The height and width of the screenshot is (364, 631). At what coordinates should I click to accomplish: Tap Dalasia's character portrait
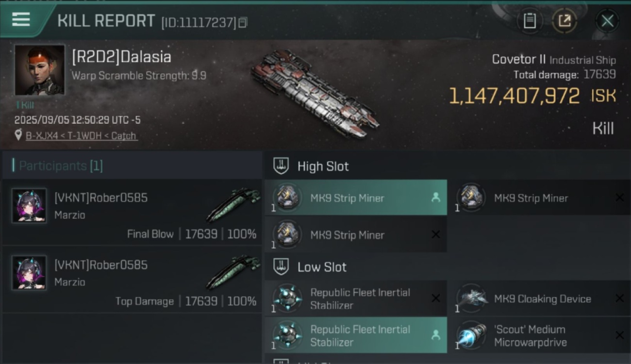pyautogui.click(x=39, y=70)
